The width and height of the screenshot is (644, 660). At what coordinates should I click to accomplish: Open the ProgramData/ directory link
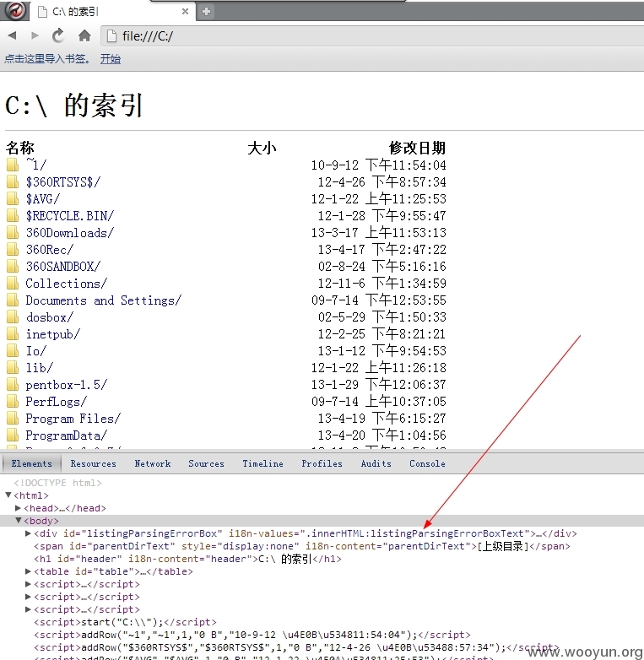pyautogui.click(x=67, y=435)
